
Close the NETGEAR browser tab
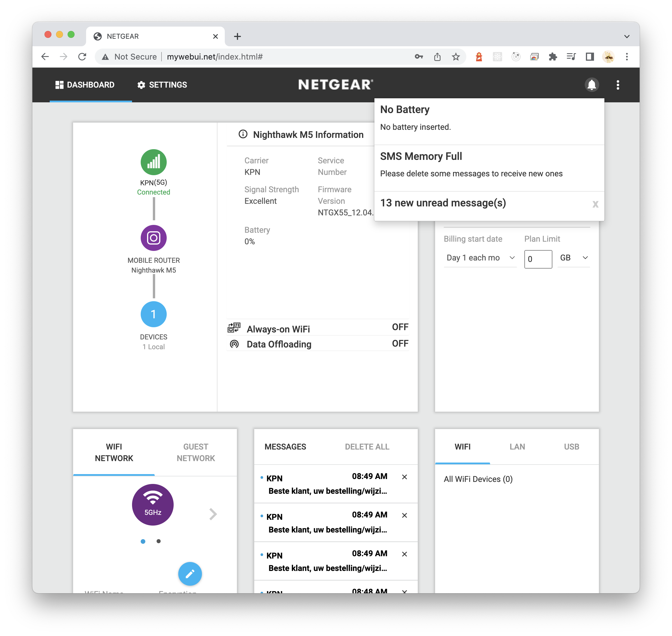pyautogui.click(x=215, y=36)
